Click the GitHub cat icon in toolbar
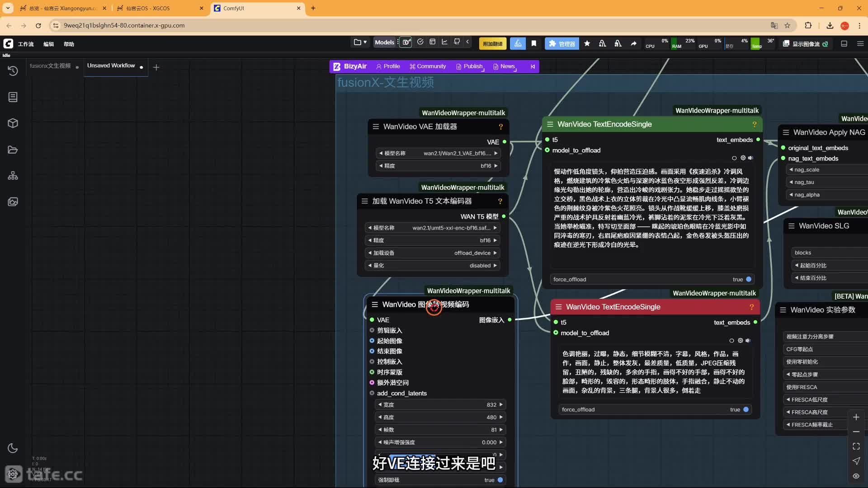 (457, 42)
